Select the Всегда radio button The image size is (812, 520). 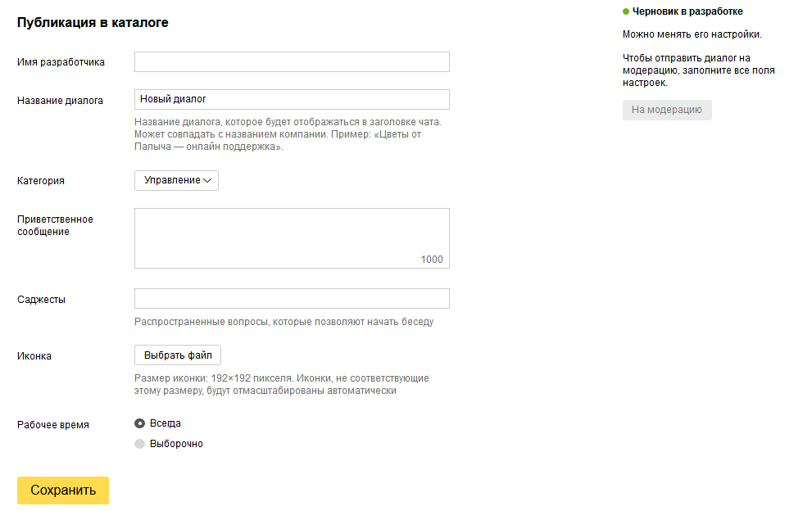(140, 423)
